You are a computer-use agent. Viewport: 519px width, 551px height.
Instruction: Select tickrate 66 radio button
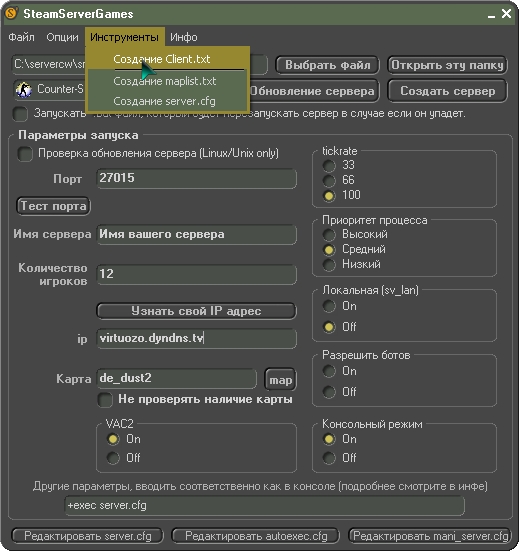coord(329,181)
